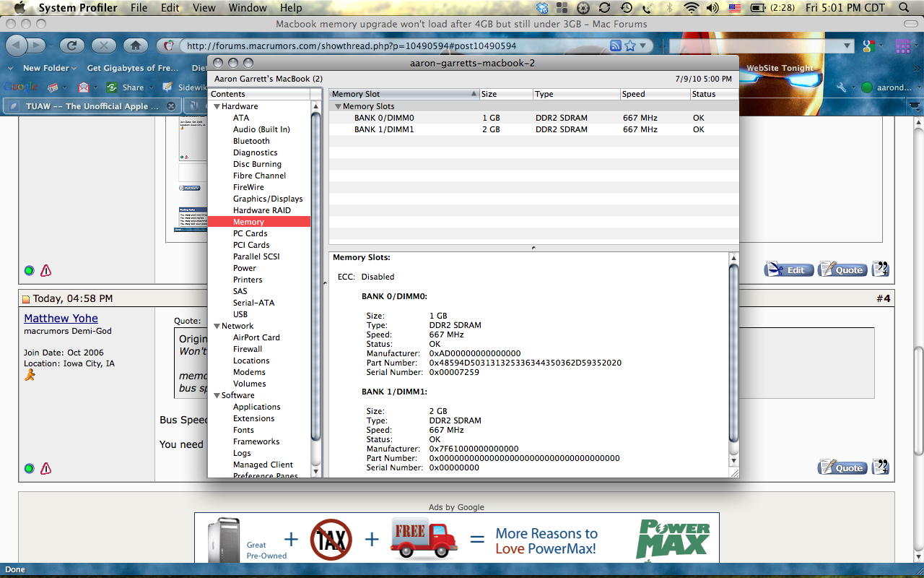Click the wrench settings icon in Google toolbar
Image resolution: width=924 pixels, height=578 pixels.
click(842, 87)
